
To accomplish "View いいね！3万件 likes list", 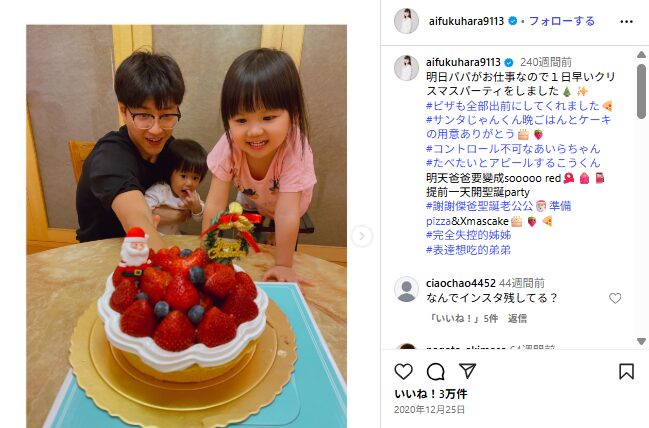I will [431, 394].
